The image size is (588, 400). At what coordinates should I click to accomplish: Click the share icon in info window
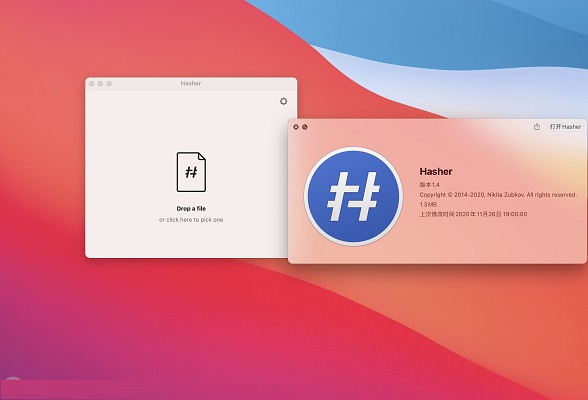click(537, 127)
